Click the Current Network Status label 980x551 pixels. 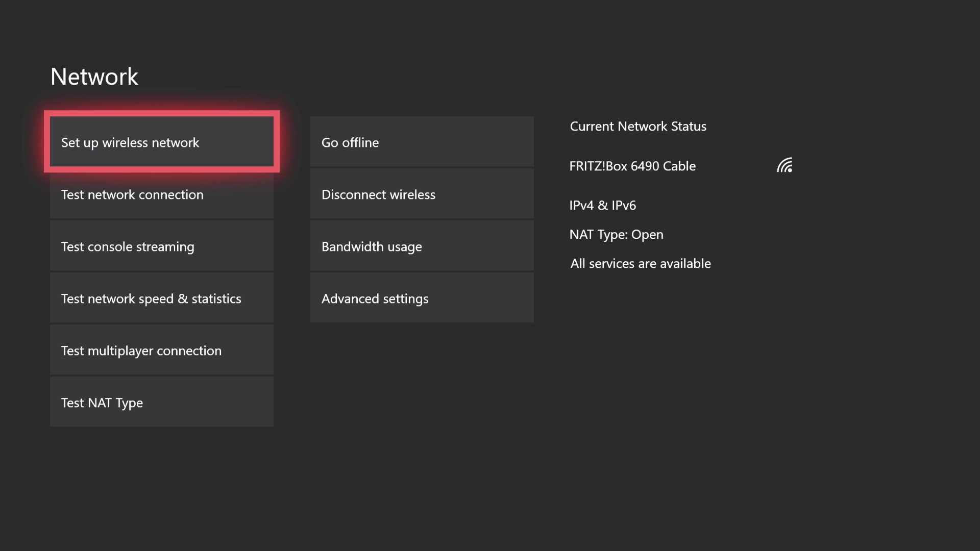point(638,126)
